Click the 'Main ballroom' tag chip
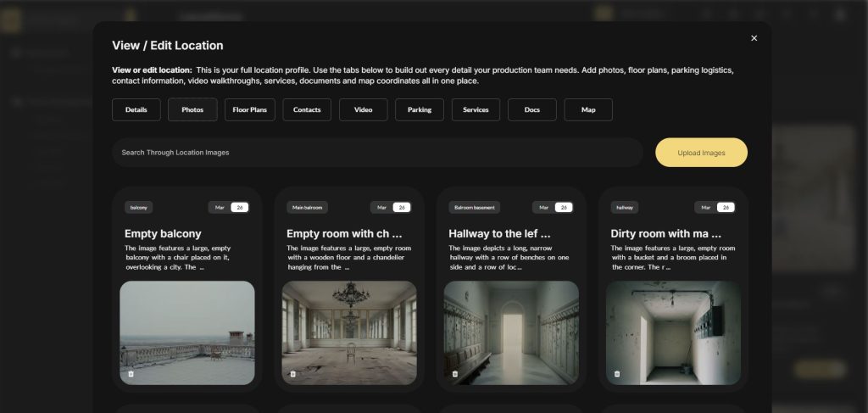Viewport: 868px width, 413px height. click(307, 208)
